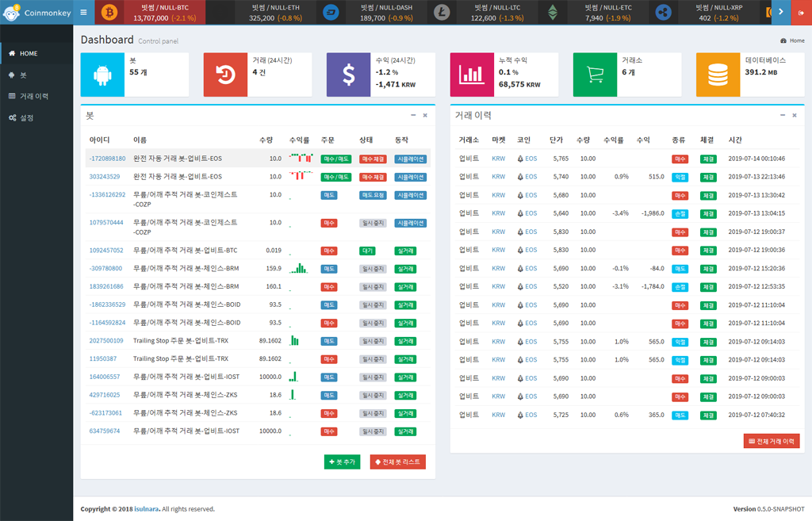Advance ticker with right chevron arrow
Viewport: 812px width, 521px height.
[x=781, y=12]
